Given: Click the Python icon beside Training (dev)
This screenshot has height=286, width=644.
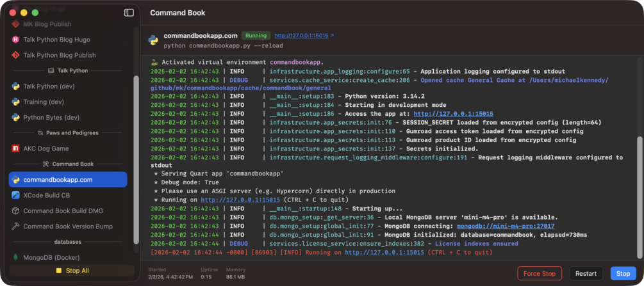Looking at the screenshot, I should pyautogui.click(x=15, y=102).
